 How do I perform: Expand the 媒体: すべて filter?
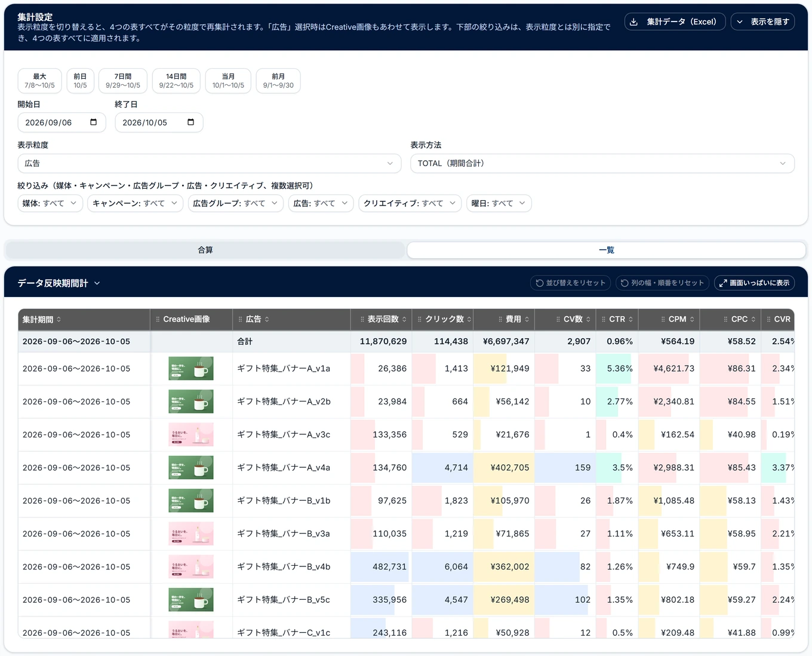(50, 203)
